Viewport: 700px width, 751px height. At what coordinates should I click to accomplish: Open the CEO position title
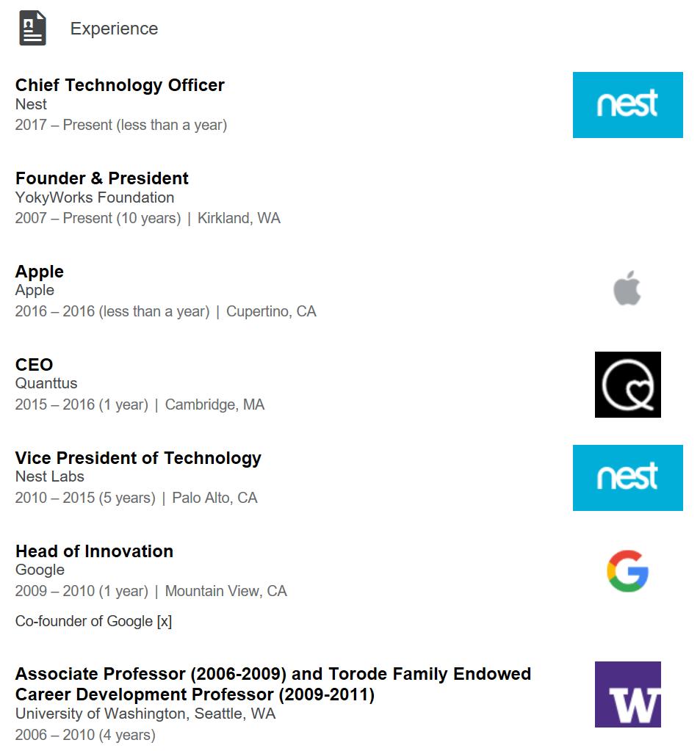(x=34, y=364)
